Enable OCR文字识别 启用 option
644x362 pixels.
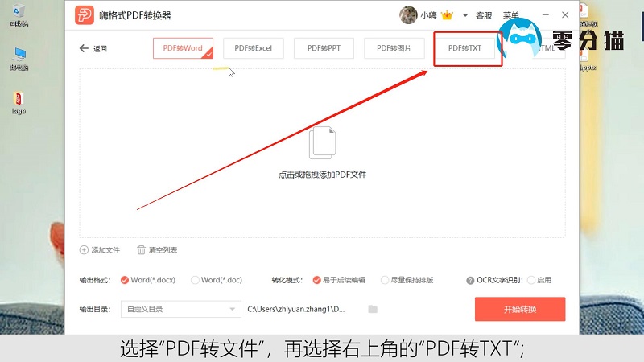(539, 280)
